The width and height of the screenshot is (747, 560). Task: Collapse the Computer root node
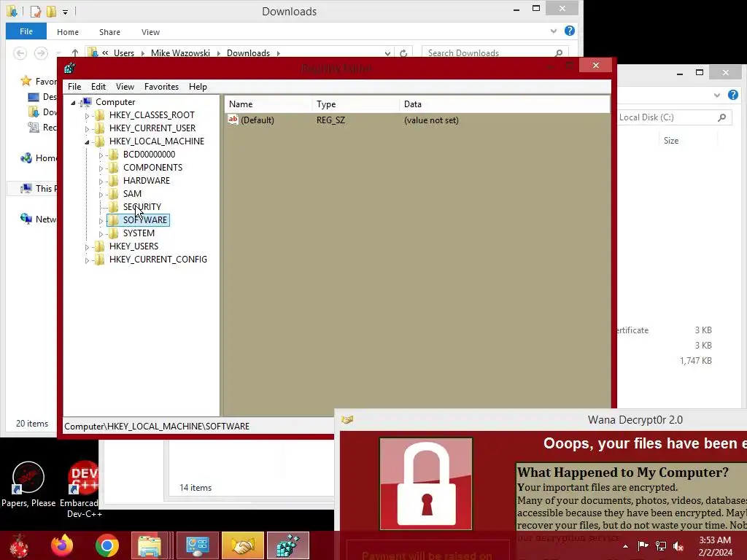74,102
